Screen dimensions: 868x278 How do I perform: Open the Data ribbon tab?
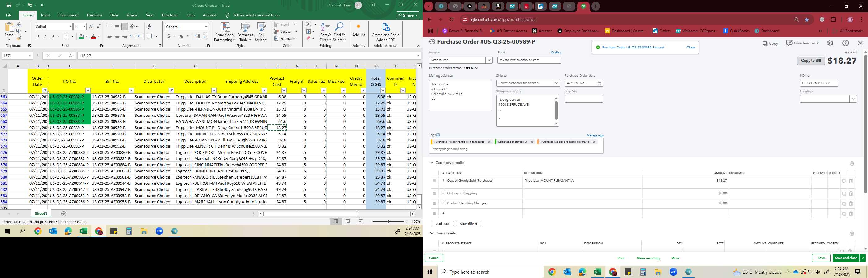click(x=114, y=15)
